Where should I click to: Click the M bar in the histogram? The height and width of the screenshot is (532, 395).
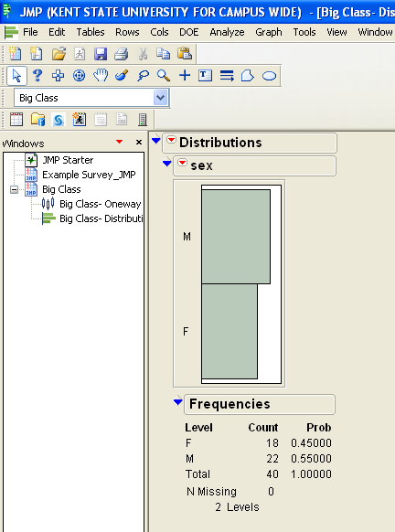click(x=236, y=237)
